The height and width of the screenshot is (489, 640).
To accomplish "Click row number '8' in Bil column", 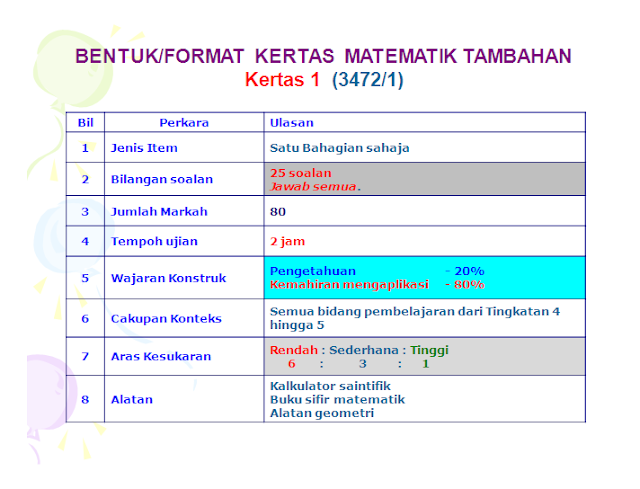I will 85,400.
